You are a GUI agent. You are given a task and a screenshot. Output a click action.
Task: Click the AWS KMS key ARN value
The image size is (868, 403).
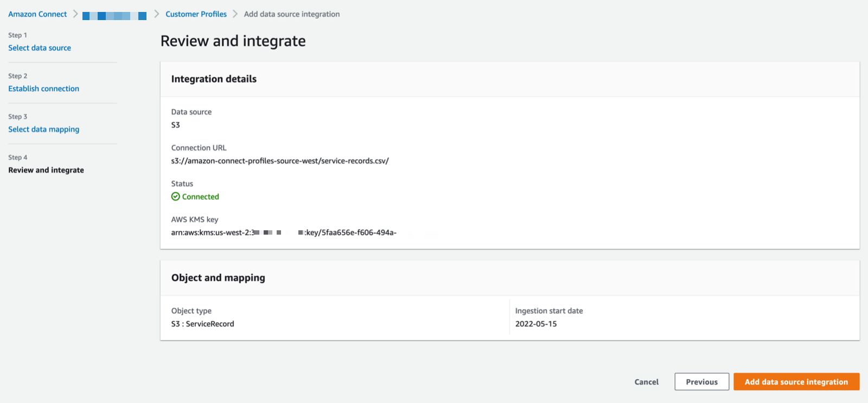click(x=284, y=232)
